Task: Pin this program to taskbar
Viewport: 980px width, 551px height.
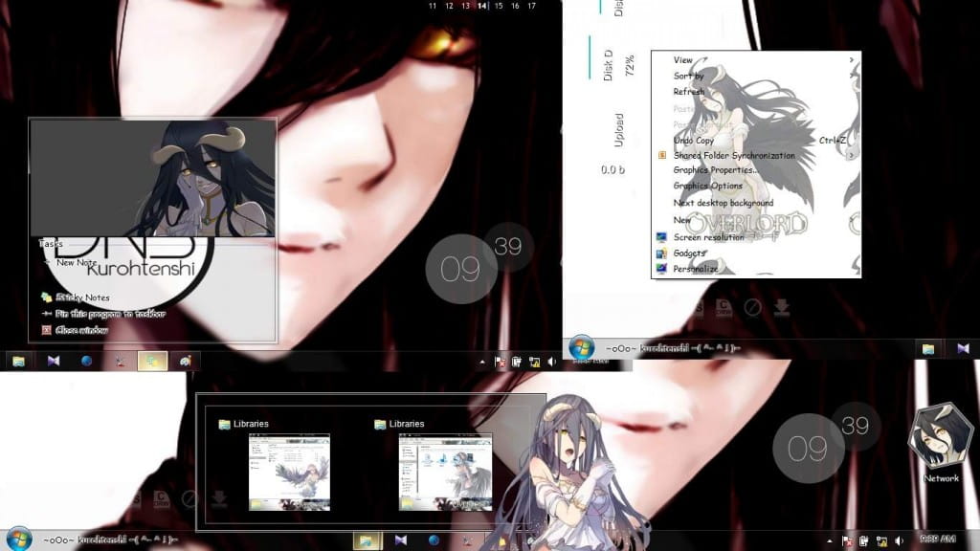Action: click(108, 312)
